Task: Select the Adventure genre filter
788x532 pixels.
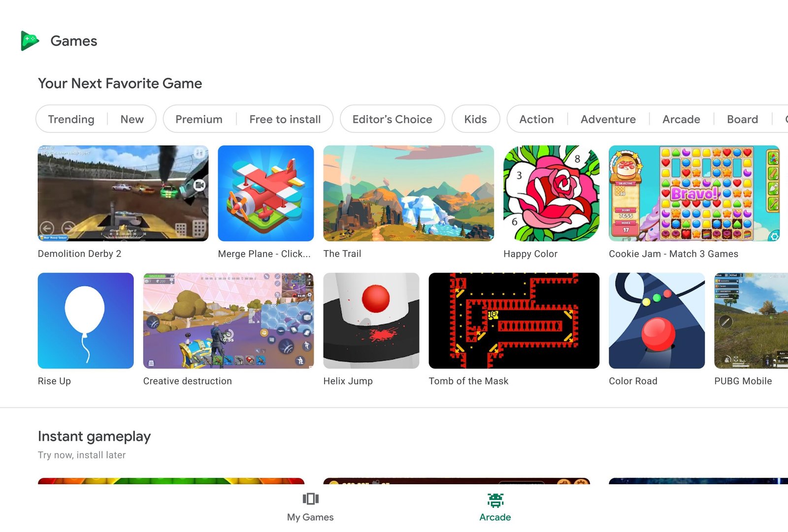Action: [x=608, y=119]
